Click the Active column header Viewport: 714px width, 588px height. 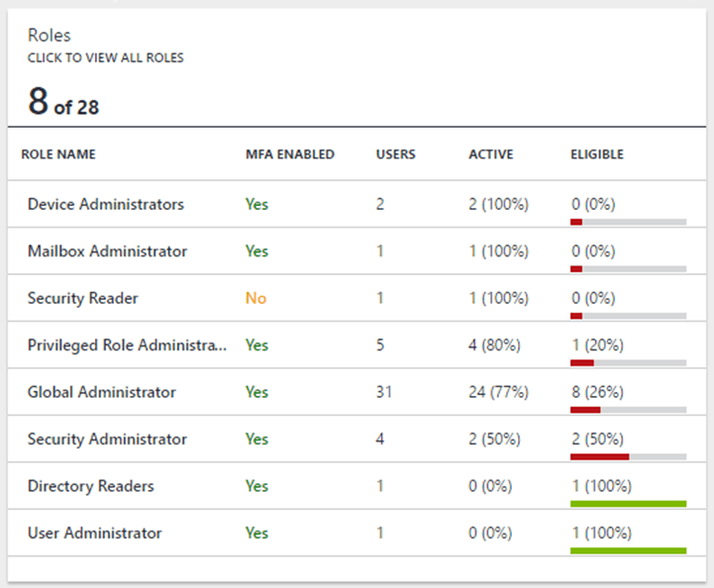(x=491, y=154)
